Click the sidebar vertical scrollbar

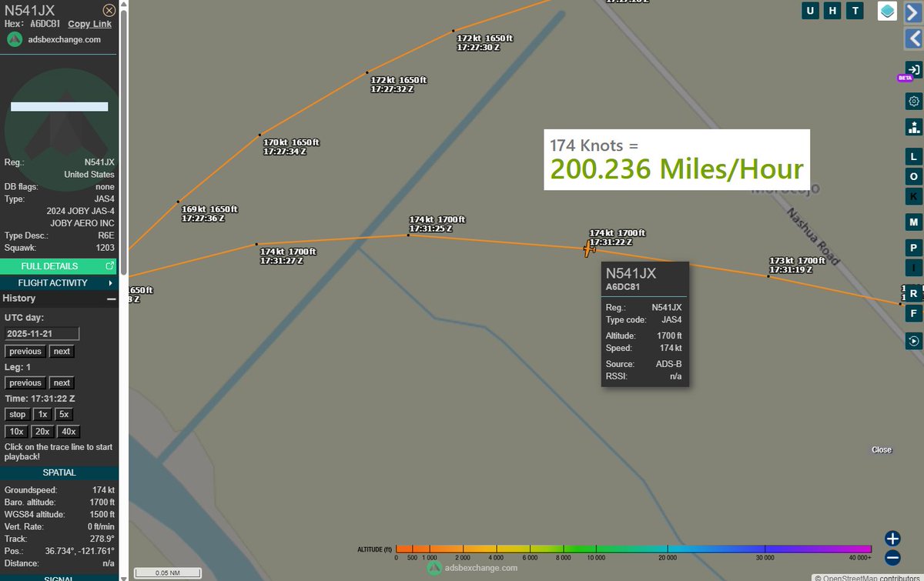tap(122, 139)
